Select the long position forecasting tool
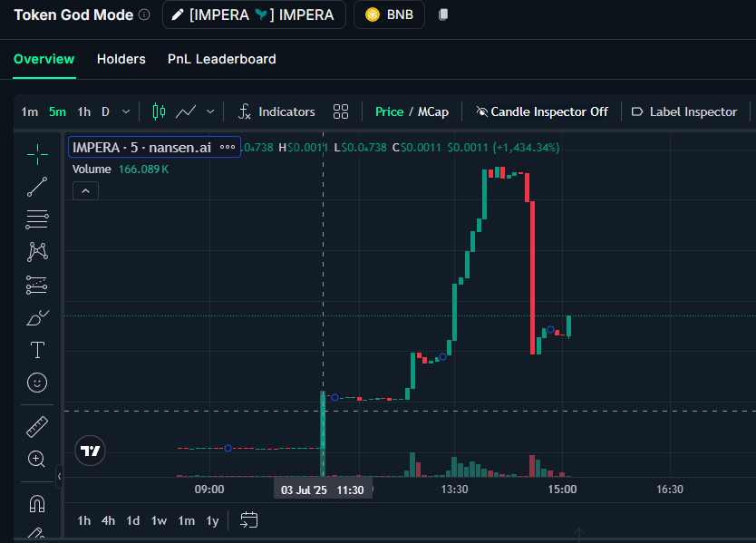Screen dimensions: 756x543 (37, 285)
